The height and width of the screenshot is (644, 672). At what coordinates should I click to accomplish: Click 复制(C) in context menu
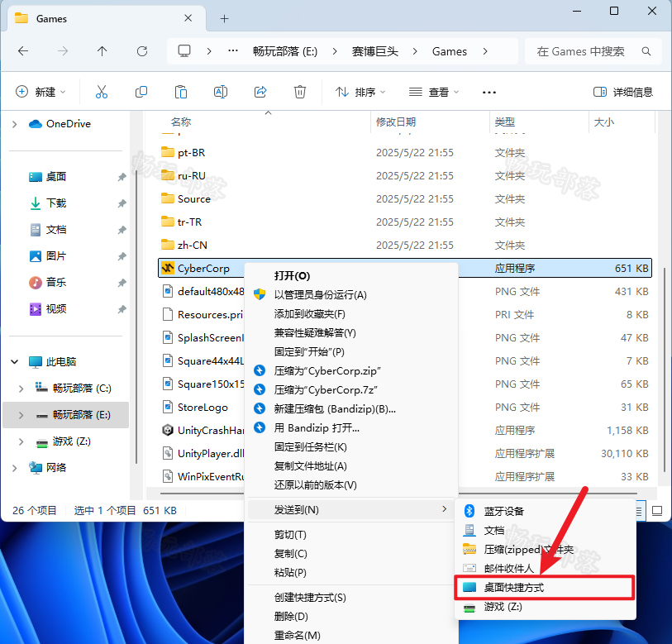[351, 554]
